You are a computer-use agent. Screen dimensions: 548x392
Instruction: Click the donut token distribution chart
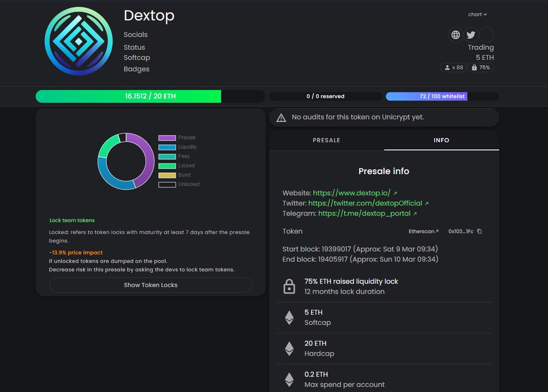[x=126, y=161]
